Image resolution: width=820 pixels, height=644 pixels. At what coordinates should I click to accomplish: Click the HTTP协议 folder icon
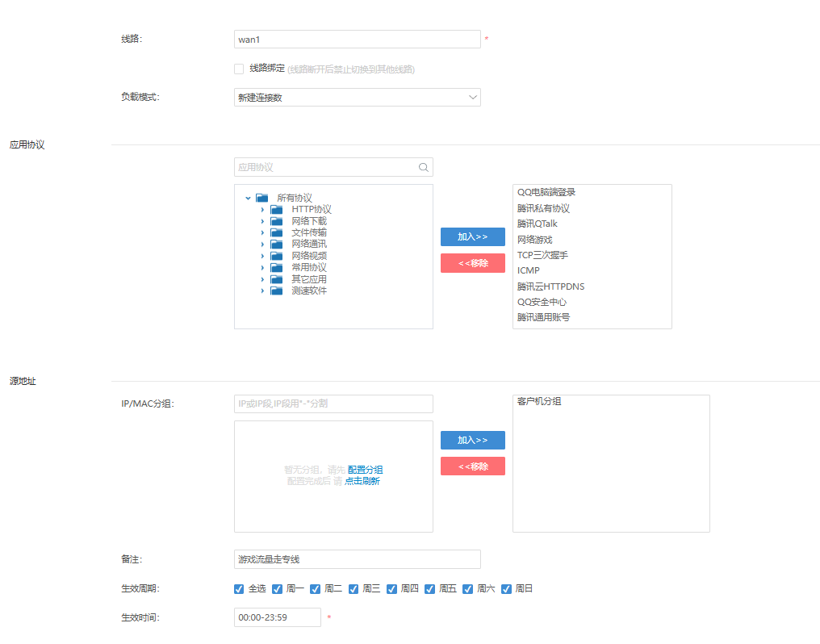(x=277, y=210)
